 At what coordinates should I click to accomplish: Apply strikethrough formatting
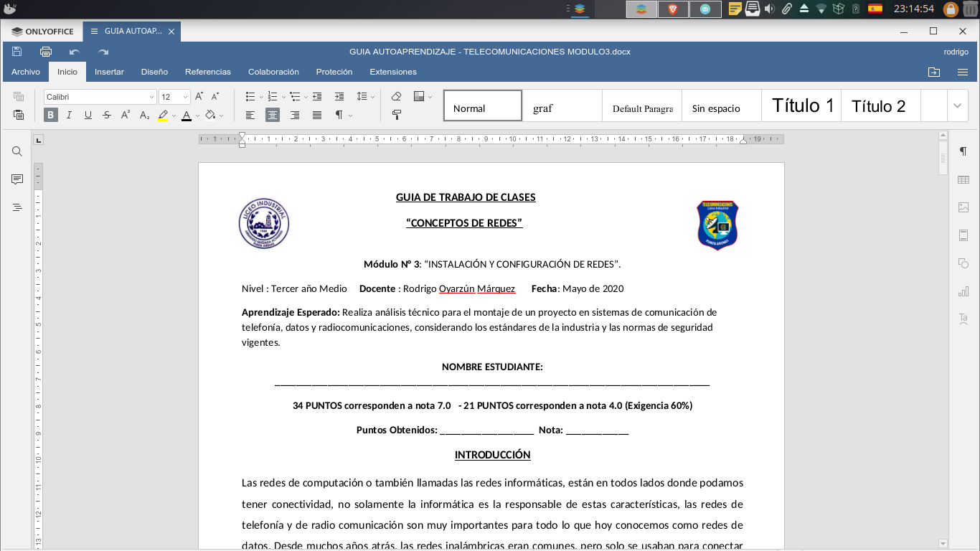click(107, 115)
